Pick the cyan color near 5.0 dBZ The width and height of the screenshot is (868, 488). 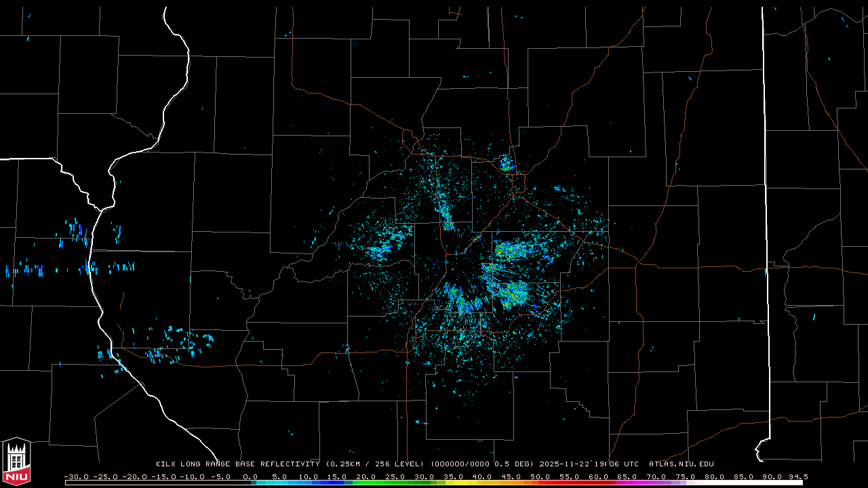pos(279,482)
